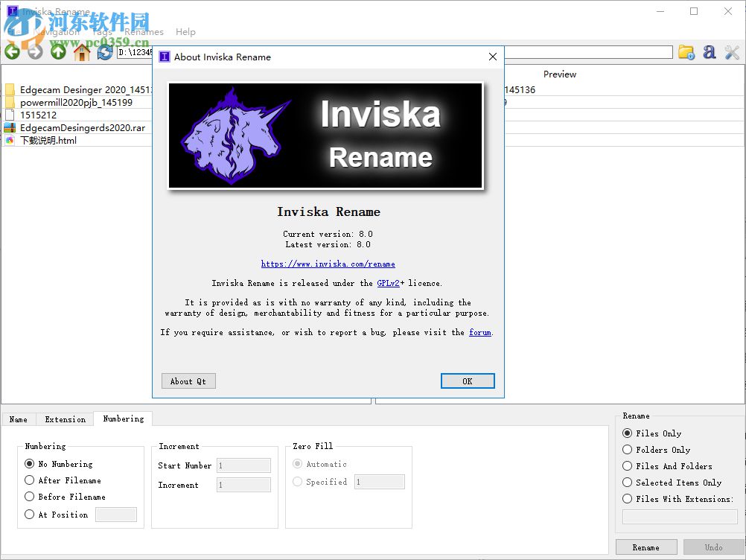Open the Renames menu

click(x=144, y=32)
